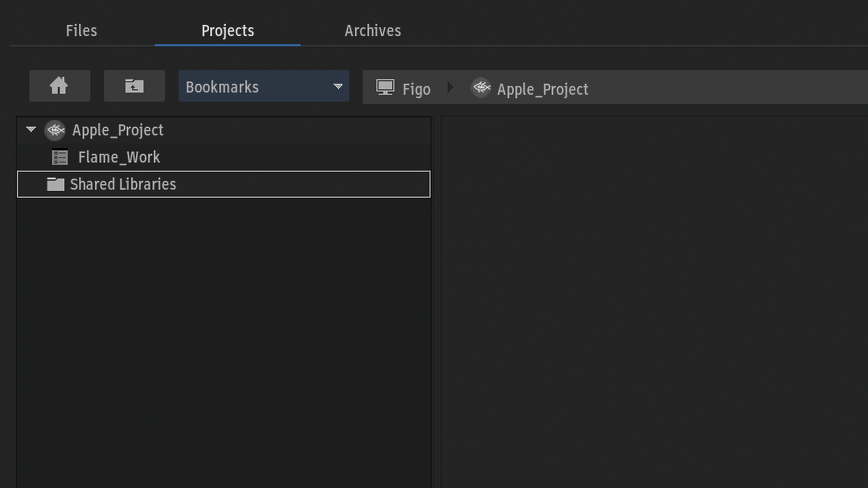Click the Shared Libraries folder icon
Screen dimensions: 868x488
[x=55, y=184]
